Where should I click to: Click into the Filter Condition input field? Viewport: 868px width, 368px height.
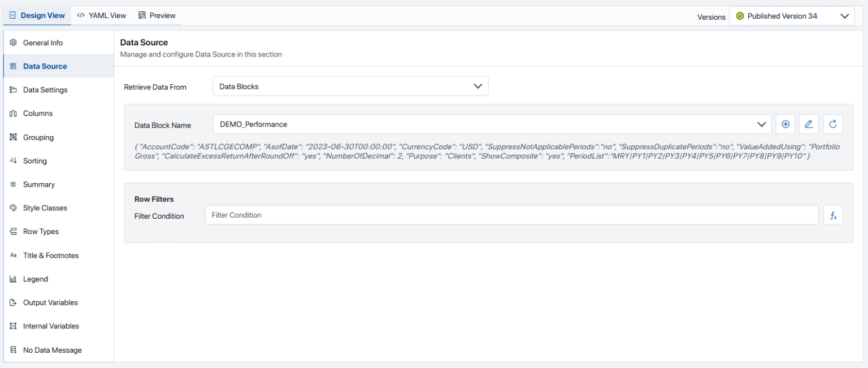coord(511,215)
